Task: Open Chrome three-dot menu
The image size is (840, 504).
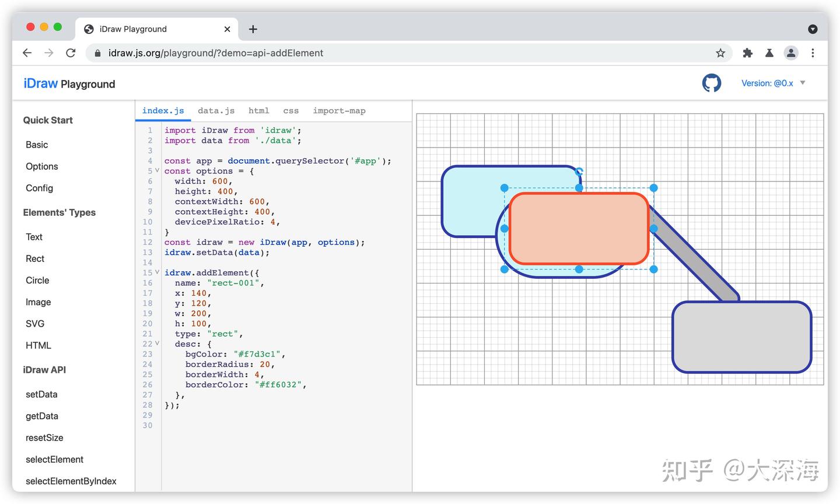Action: (x=813, y=53)
